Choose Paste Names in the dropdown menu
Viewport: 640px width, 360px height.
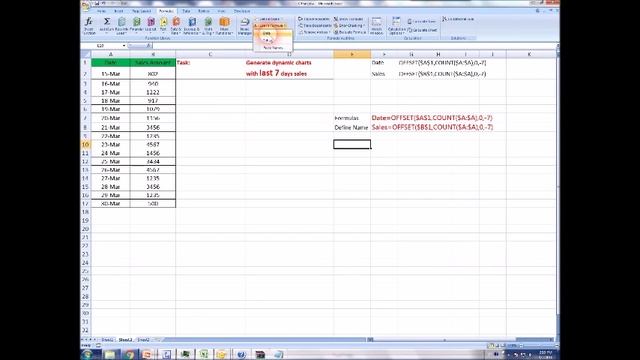[273, 48]
